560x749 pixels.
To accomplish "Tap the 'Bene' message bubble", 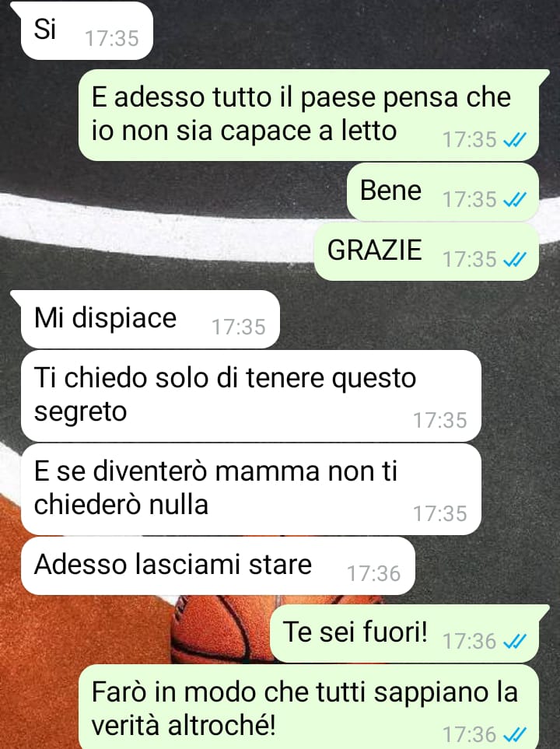I will [x=443, y=191].
